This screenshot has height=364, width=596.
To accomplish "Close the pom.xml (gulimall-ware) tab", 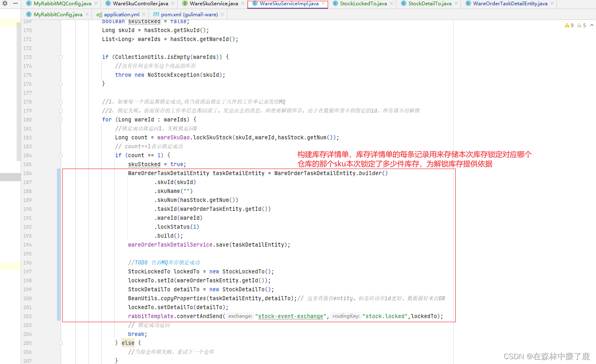I will pos(222,15).
